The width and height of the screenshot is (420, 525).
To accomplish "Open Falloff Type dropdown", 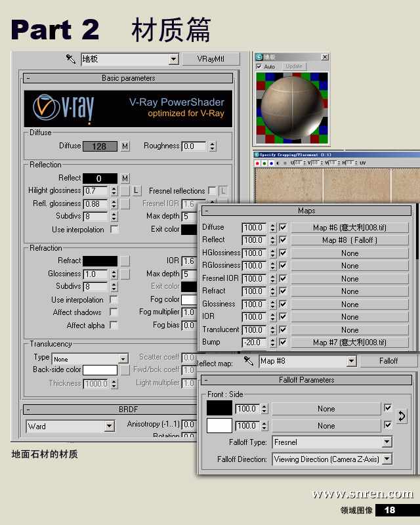I will 387,442.
